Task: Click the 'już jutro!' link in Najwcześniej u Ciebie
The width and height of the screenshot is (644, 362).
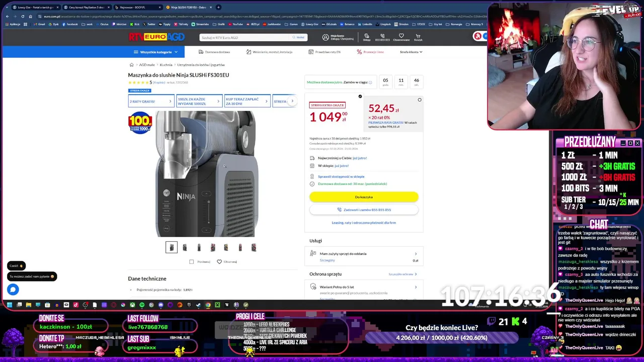Action: [x=360, y=158]
